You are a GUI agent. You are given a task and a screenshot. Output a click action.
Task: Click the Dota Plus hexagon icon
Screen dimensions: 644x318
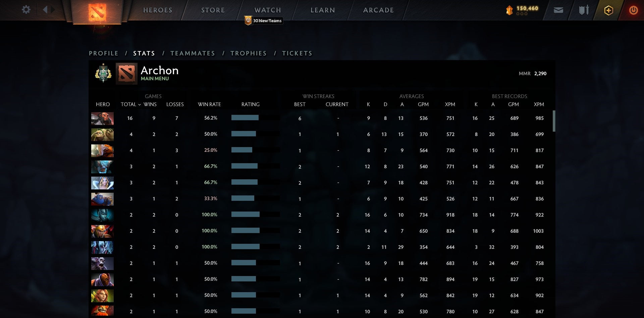tap(608, 10)
